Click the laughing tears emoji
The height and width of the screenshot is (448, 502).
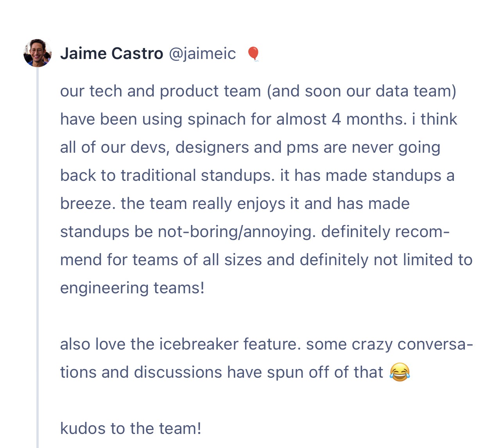click(400, 372)
